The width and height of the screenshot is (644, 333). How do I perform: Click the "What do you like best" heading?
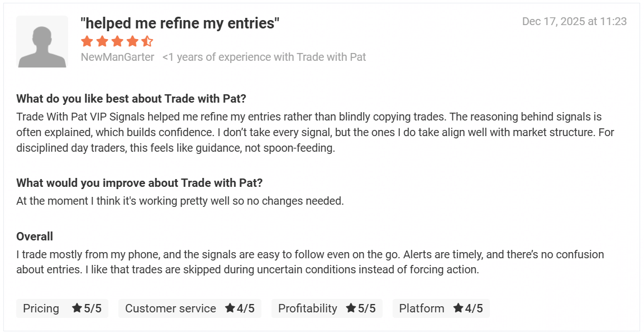131,99
